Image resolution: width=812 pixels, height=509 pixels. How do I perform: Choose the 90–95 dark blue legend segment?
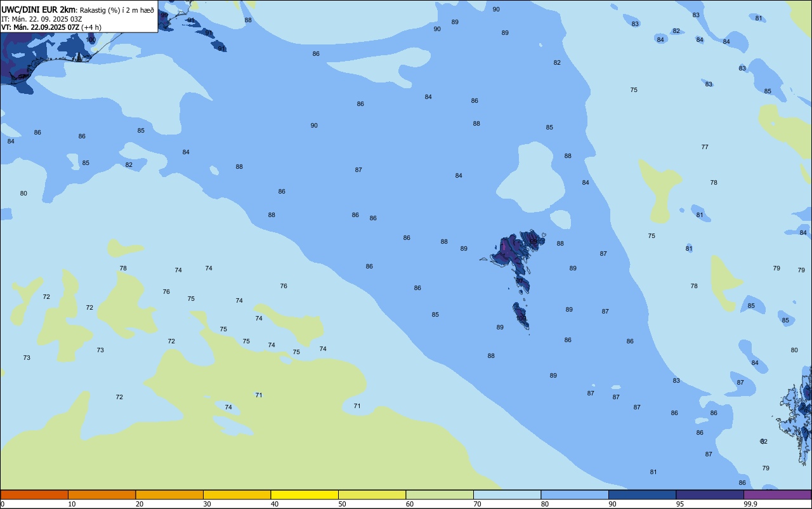pos(642,494)
